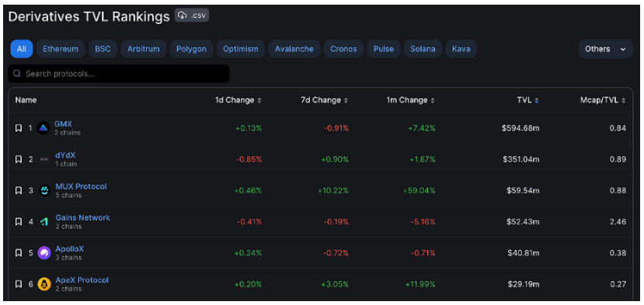Viewport: 644px width, 305px height.
Task: Click the ApolloX logo icon
Action: click(x=44, y=253)
